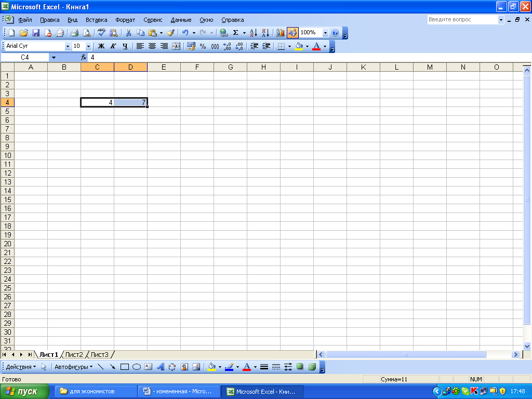Viewport: 532px width, 399px height.
Task: Apply percent style format
Action: [203, 46]
